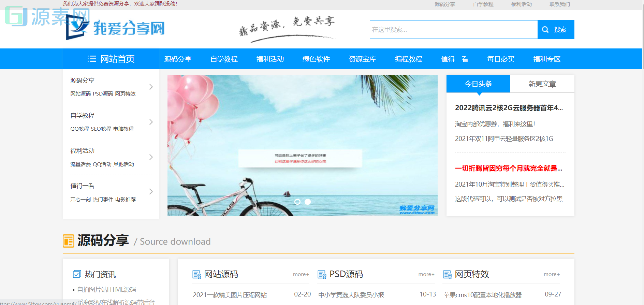The image size is (644, 305).
Task: Click the hamburger list icon beside 网站首页
Action: pos(92,59)
